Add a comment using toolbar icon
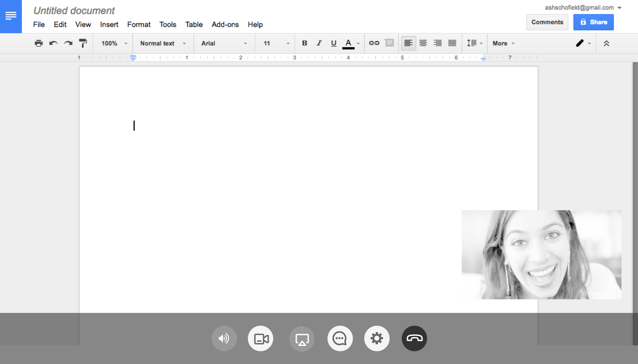This screenshot has width=638, height=364. coord(389,43)
